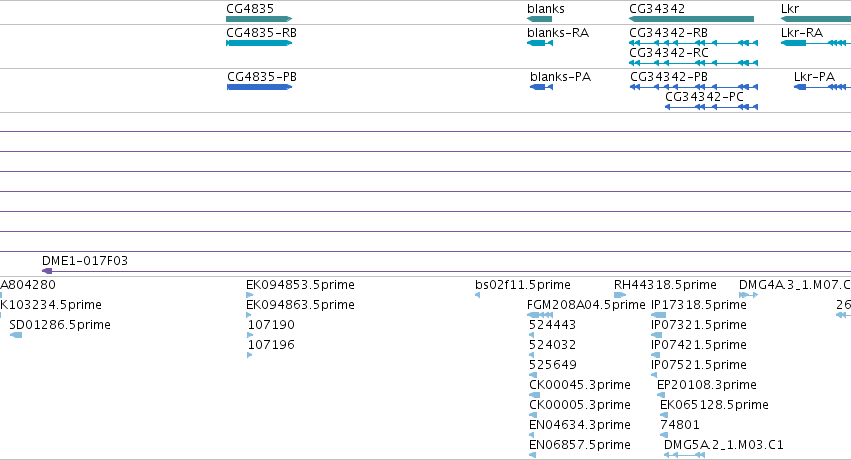Select feature 524443
Viewport: 851px width, 460px height.
tap(552, 325)
